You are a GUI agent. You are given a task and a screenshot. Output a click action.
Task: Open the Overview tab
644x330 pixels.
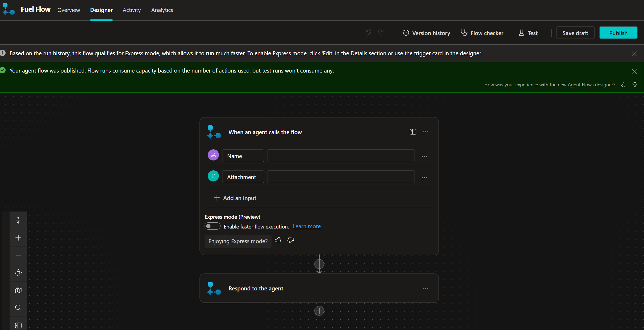tap(69, 10)
